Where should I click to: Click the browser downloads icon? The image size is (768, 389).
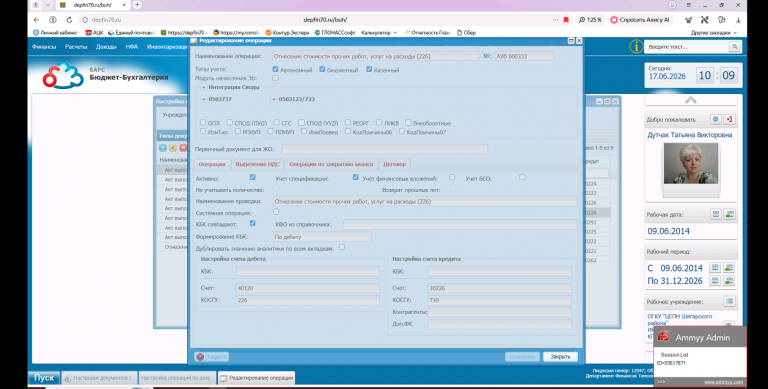[x=738, y=20]
